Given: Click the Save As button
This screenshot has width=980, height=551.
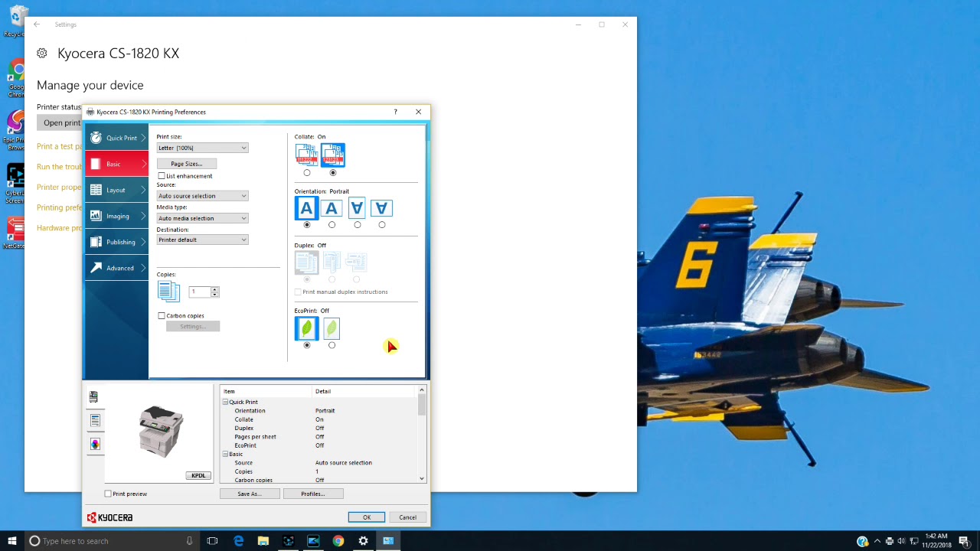Looking at the screenshot, I should tap(250, 494).
